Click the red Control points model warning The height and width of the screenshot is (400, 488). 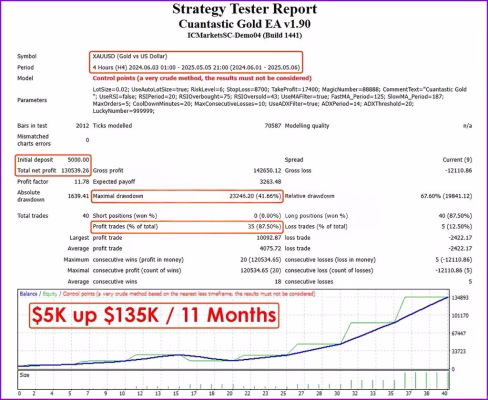coord(202,78)
